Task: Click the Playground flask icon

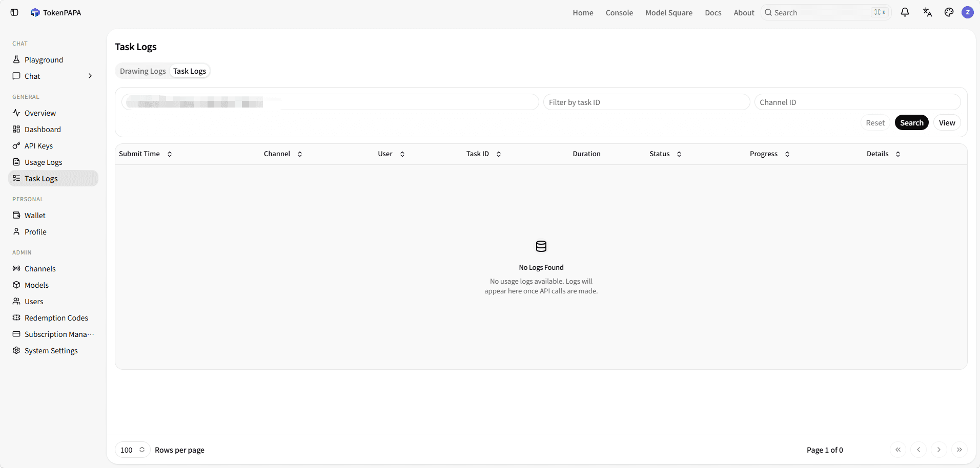Action: click(16, 59)
